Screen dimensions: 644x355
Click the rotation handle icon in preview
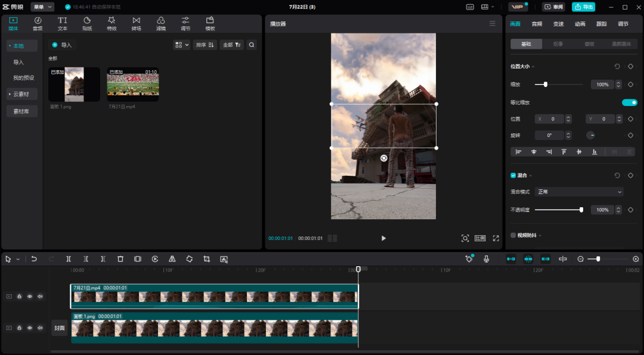click(383, 158)
